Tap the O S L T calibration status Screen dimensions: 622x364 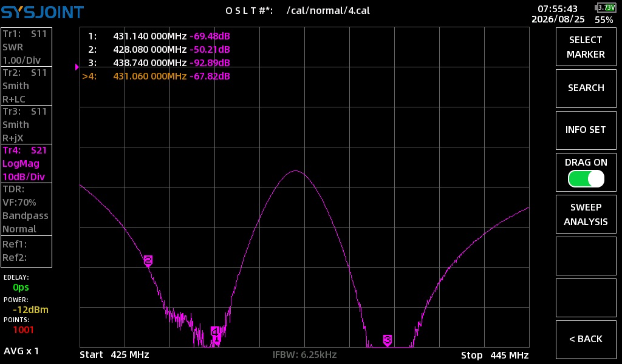point(249,11)
